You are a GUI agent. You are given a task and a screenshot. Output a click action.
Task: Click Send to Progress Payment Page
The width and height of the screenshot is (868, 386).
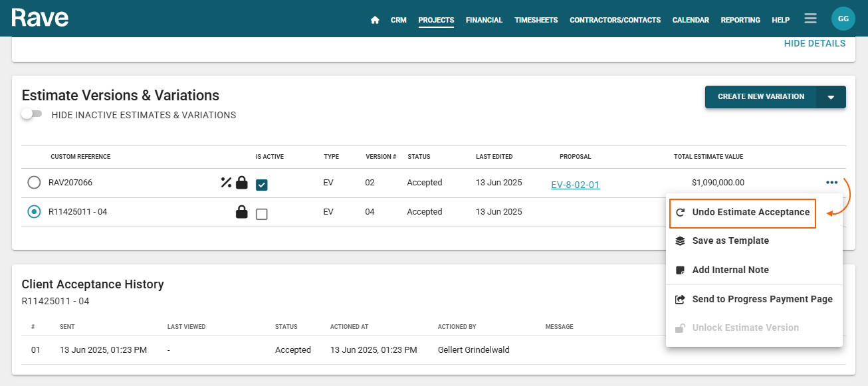click(762, 299)
